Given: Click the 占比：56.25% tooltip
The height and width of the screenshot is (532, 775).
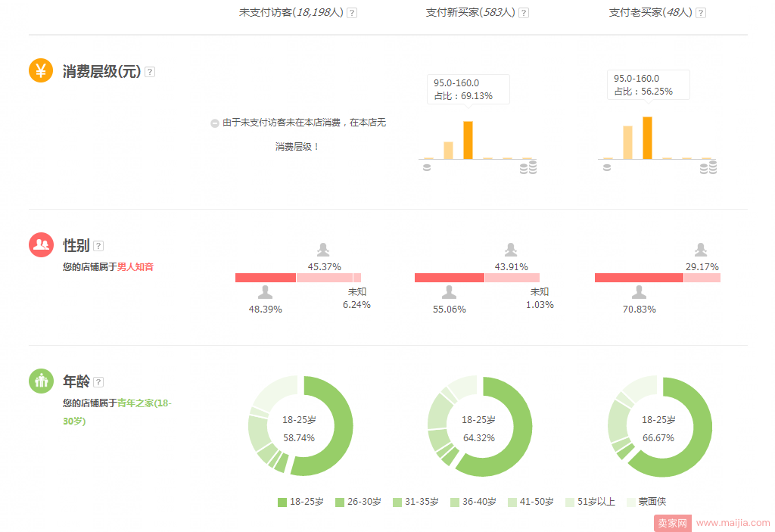Looking at the screenshot, I should click(x=649, y=85).
